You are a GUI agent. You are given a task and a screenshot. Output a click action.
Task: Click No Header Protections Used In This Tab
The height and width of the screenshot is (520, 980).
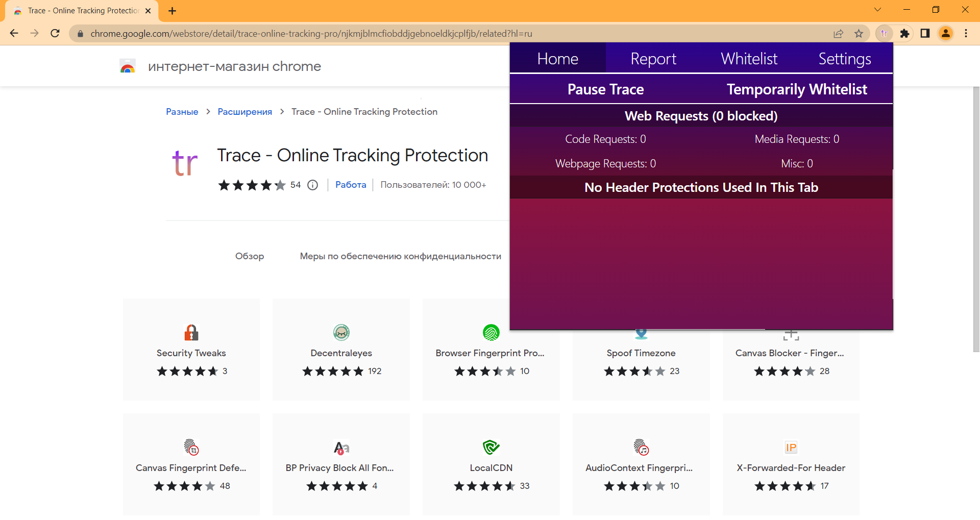pyautogui.click(x=701, y=187)
